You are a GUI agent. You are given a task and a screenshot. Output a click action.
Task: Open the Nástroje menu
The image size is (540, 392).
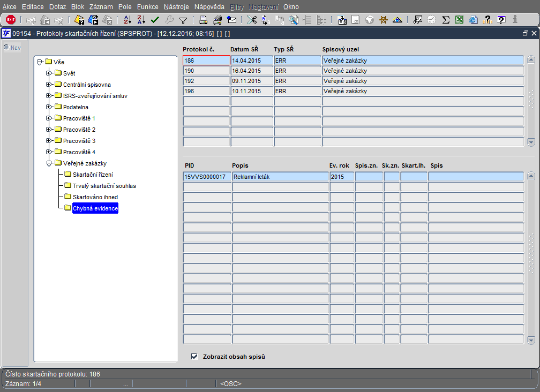coord(176,7)
